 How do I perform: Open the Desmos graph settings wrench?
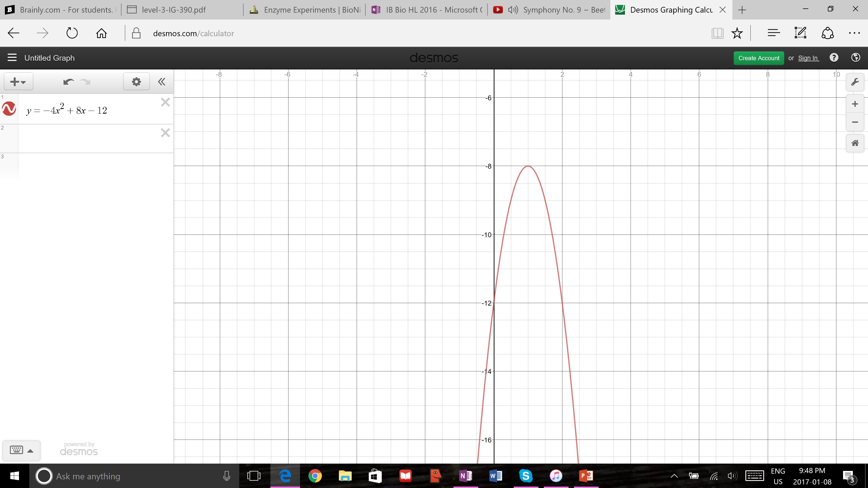(855, 82)
